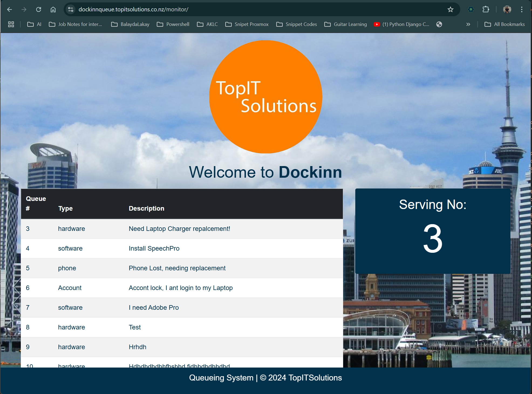Open the Guitar Learning folder
This screenshot has width=532, height=394.
tap(346, 24)
